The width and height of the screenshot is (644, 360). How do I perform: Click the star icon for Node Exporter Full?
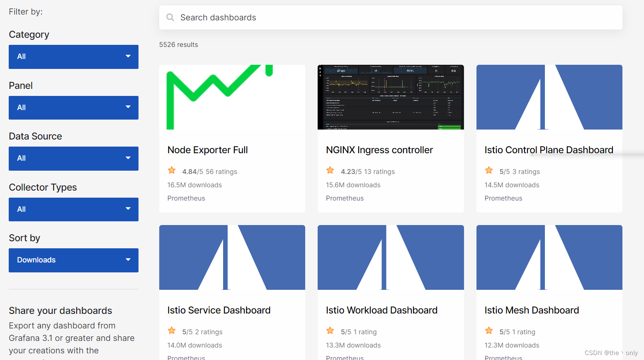pos(172,170)
